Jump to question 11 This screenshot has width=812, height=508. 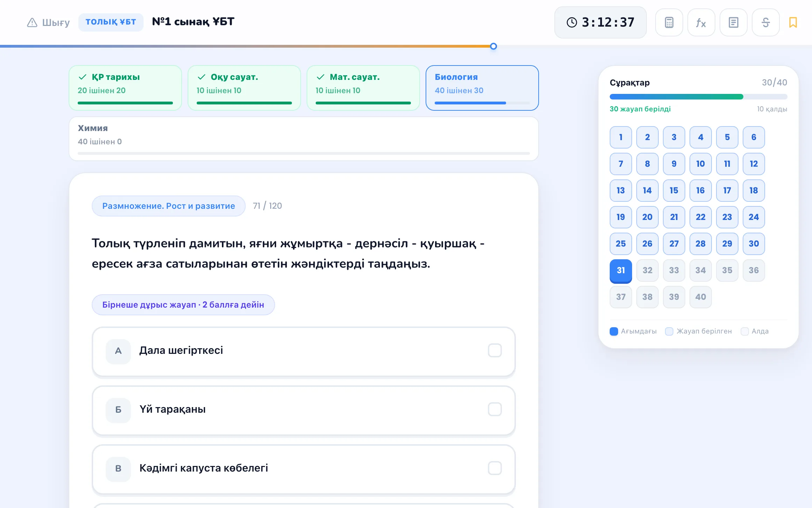pyautogui.click(x=727, y=164)
